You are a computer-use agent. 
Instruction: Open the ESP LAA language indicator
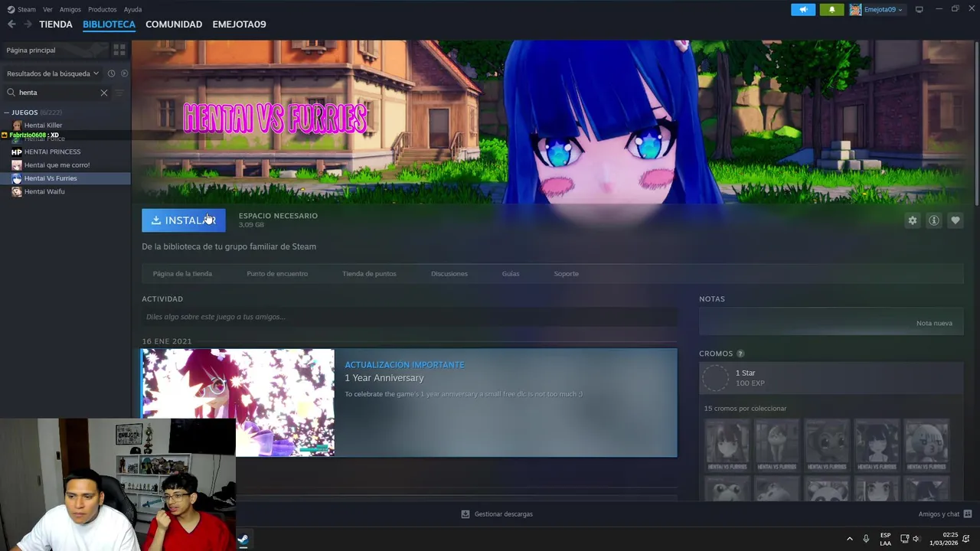coord(885,539)
